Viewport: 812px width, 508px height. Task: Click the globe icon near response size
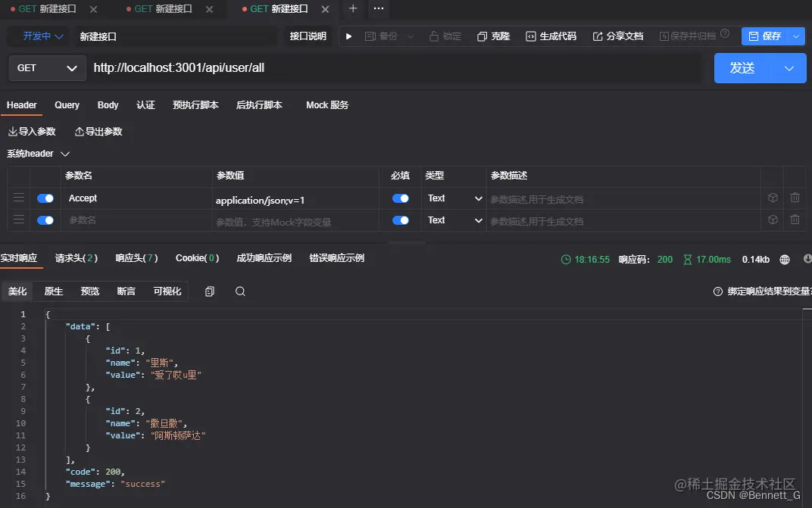(785, 259)
